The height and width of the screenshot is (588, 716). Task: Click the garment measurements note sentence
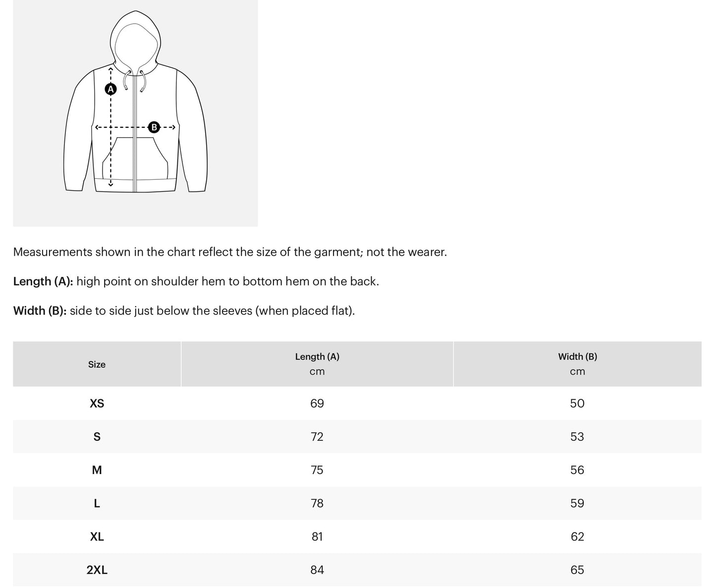(x=230, y=252)
